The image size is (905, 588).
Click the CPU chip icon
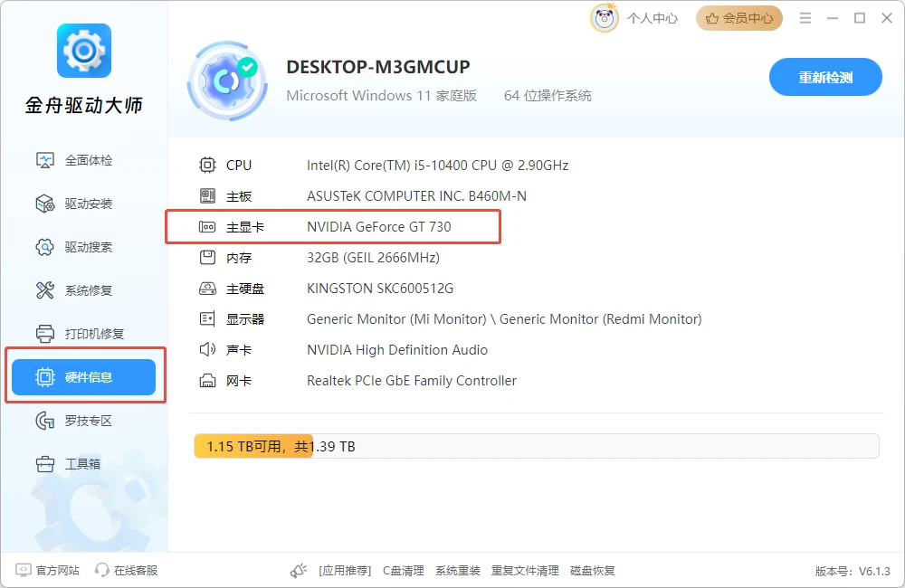click(207, 165)
